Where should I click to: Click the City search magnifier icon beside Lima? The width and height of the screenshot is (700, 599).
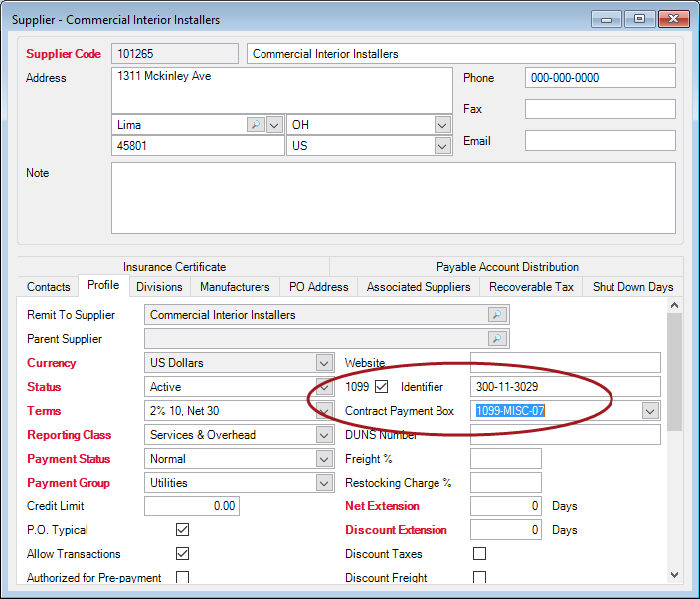[x=256, y=125]
